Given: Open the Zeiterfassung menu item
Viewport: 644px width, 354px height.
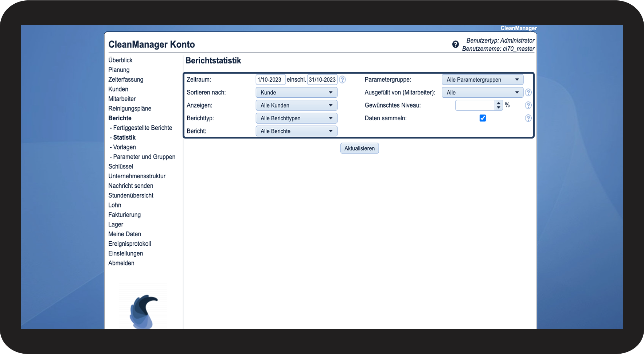Looking at the screenshot, I should click(x=126, y=79).
